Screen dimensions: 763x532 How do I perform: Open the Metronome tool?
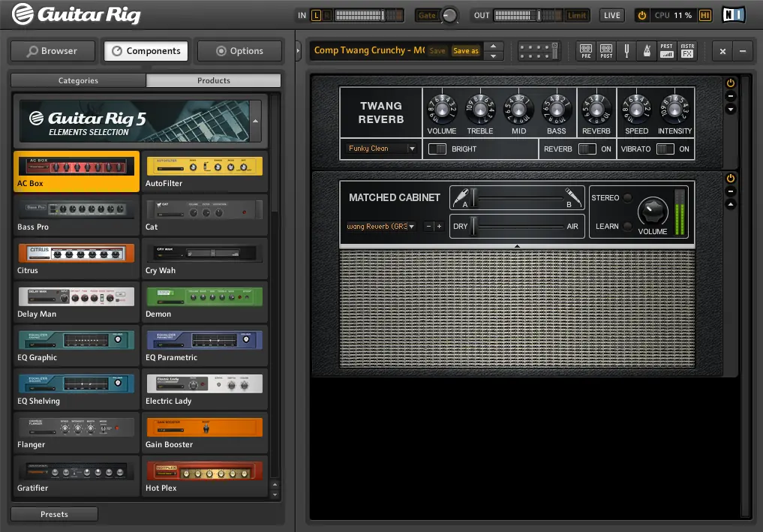coord(647,50)
